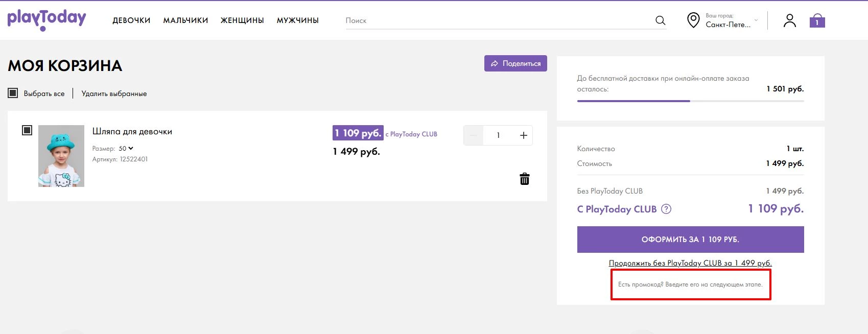
Task: Open the ДЕВОЧКИ menu
Action: tap(131, 20)
